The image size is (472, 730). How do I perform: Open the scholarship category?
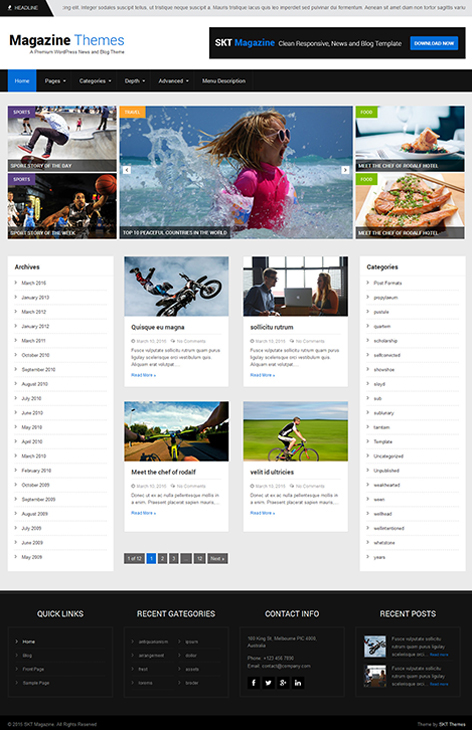tap(385, 341)
